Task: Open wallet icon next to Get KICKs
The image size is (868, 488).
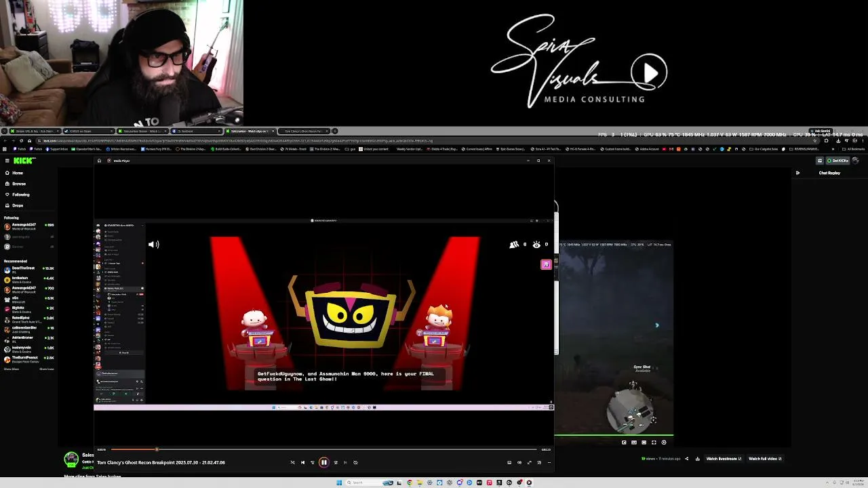Action: coord(819,161)
